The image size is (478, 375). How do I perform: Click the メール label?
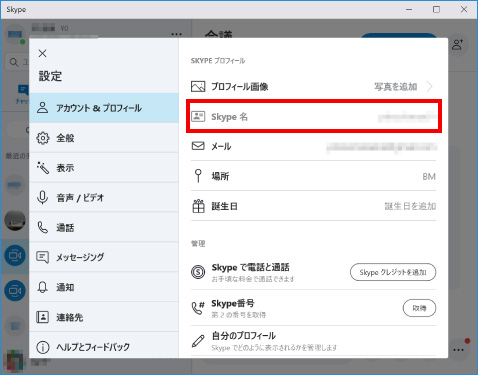pos(221,146)
